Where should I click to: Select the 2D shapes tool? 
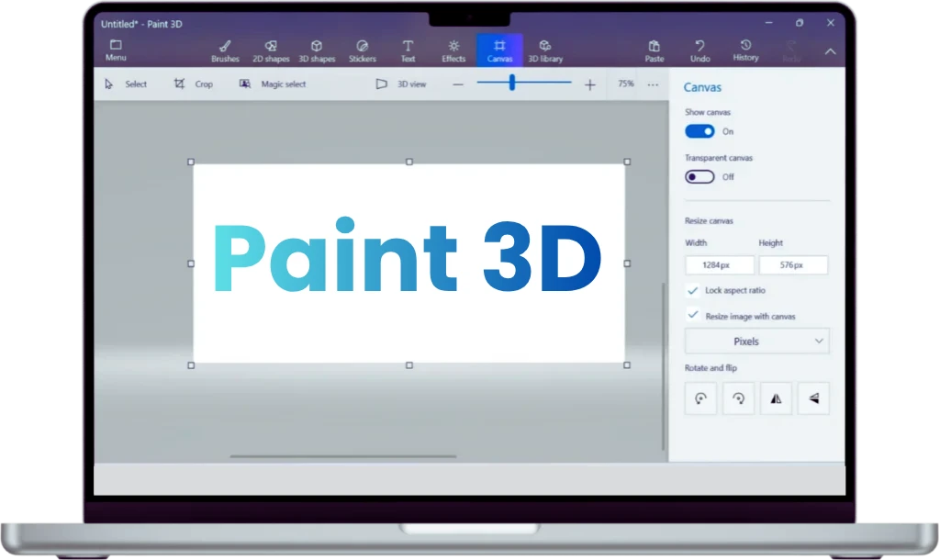271,50
